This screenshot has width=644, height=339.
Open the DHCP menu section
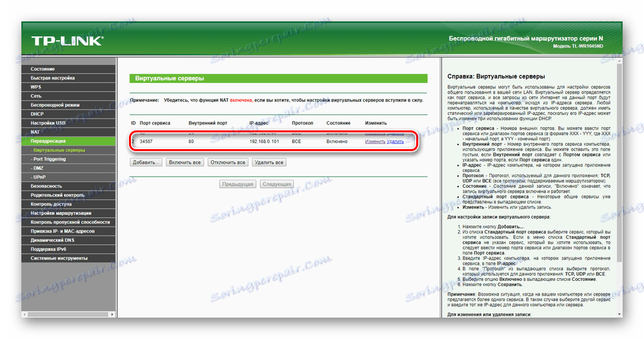69,114
